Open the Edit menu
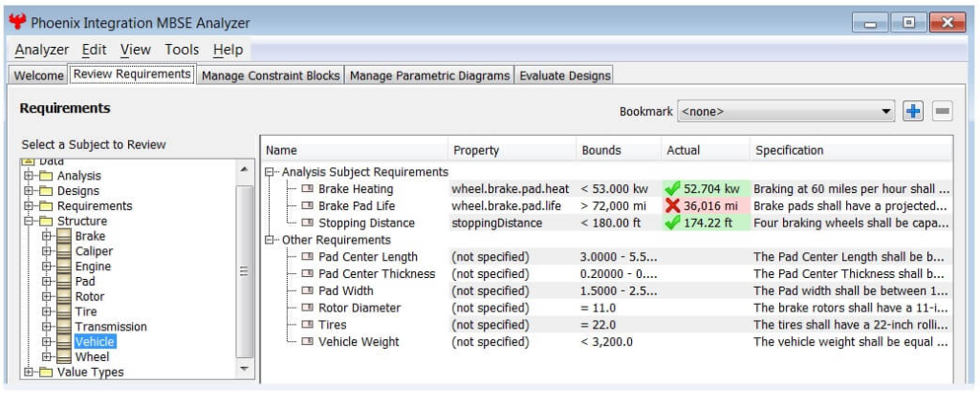Screen dimensions: 980x406 pos(95,50)
